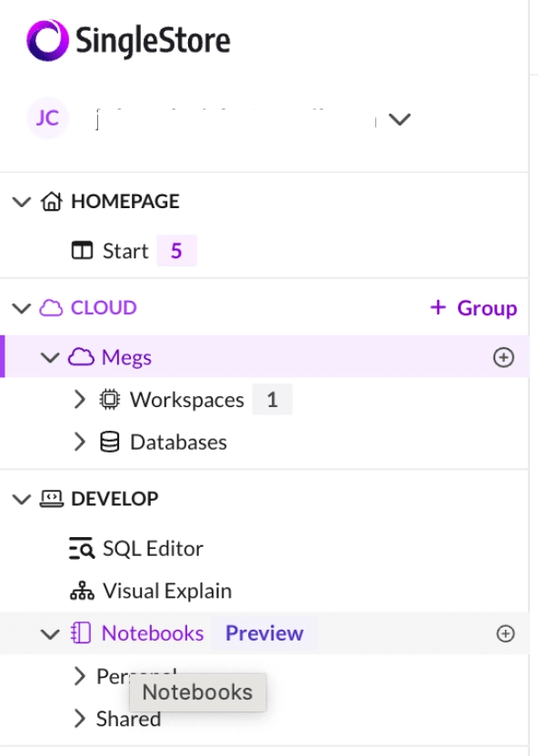Collapse the Megs group

coord(50,358)
